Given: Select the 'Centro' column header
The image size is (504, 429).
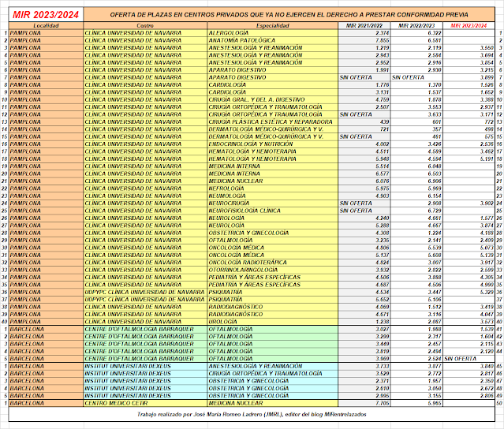Looking at the screenshot, I should (145, 26).
